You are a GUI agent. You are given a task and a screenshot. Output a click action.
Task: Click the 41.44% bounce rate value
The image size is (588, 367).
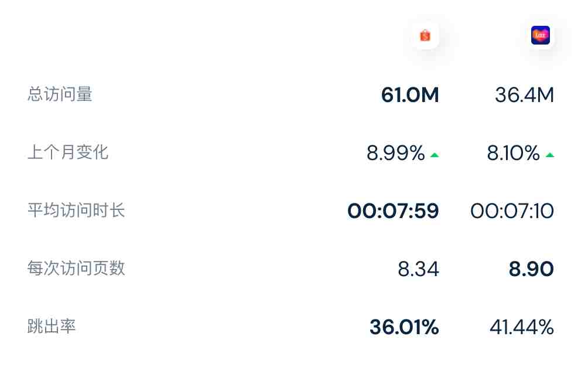pyautogui.click(x=522, y=327)
